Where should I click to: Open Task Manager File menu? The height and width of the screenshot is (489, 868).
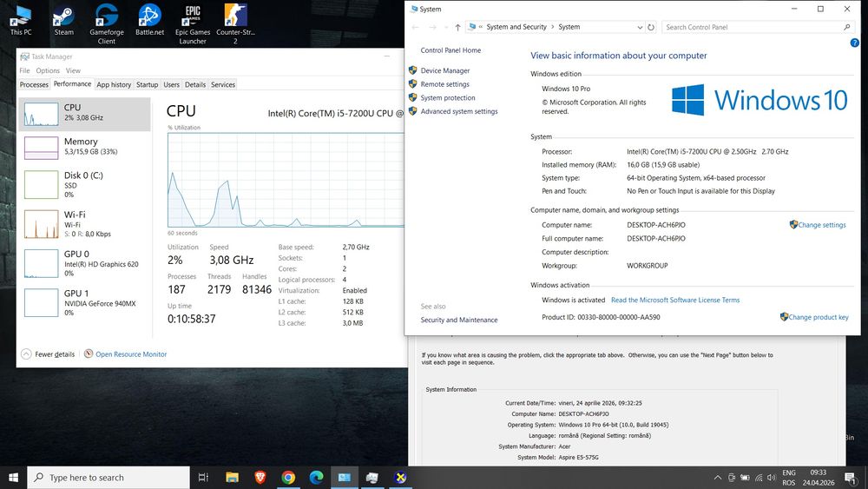click(x=24, y=70)
